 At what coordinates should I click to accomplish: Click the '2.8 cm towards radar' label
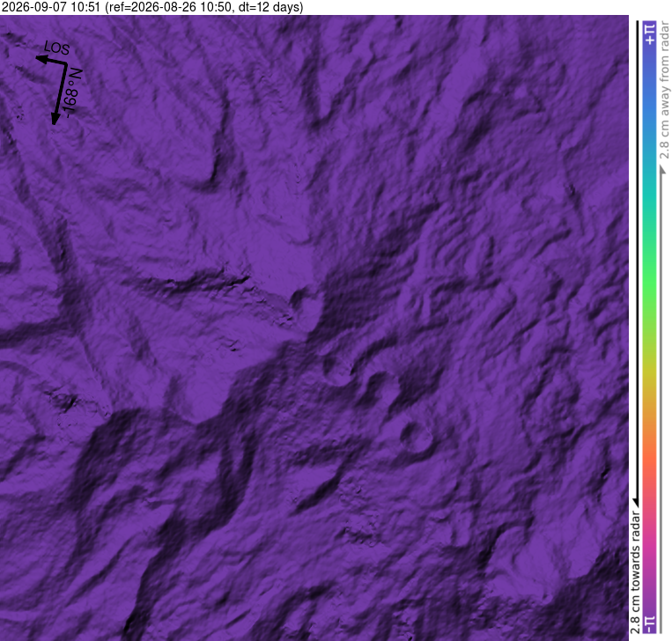coord(635,572)
